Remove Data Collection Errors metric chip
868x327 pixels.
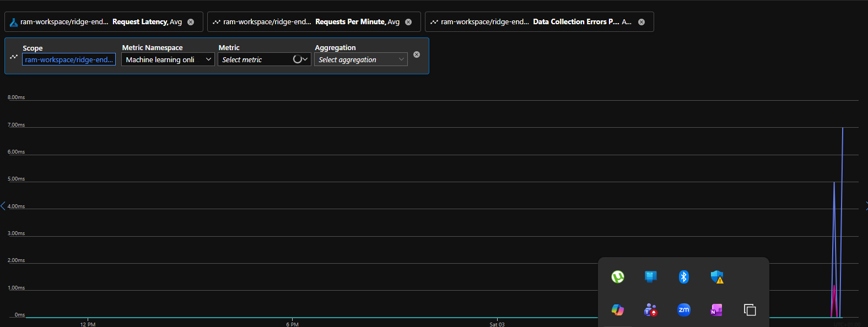(x=641, y=22)
